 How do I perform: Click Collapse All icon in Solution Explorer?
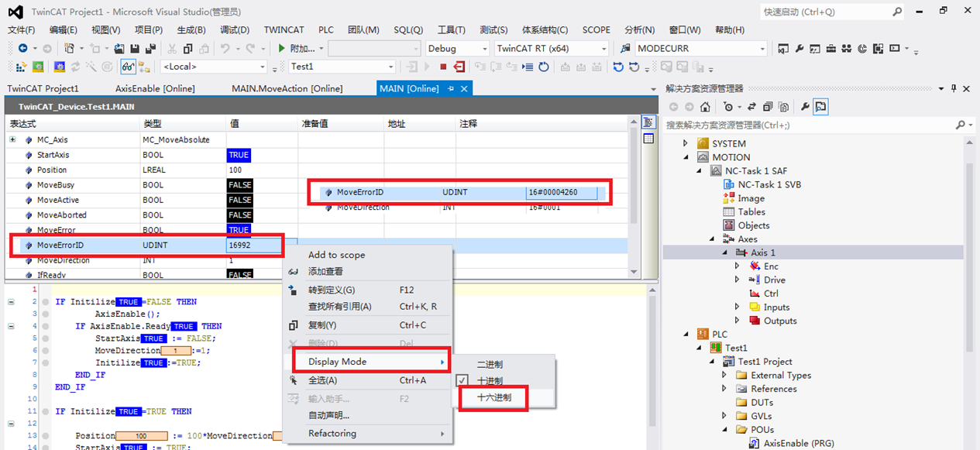[768, 107]
